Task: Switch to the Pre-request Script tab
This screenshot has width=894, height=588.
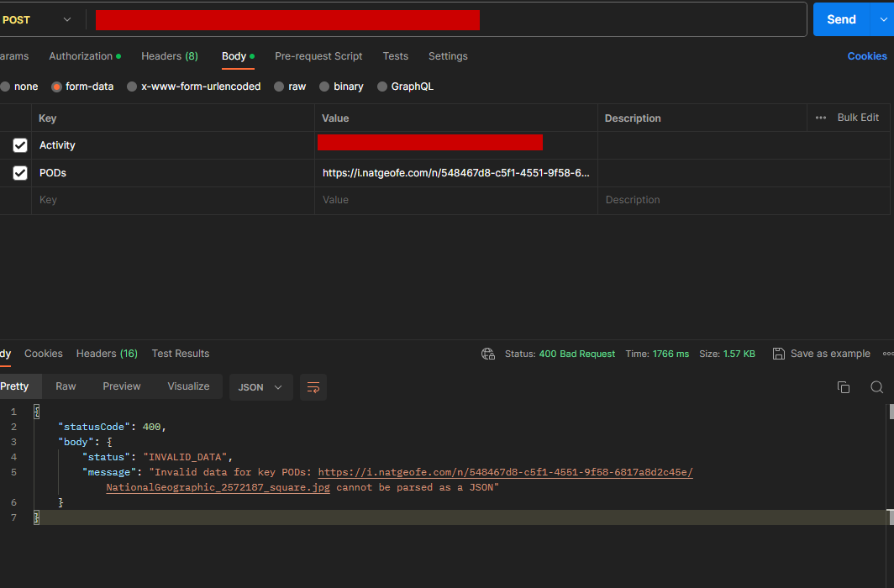Action: tap(318, 56)
